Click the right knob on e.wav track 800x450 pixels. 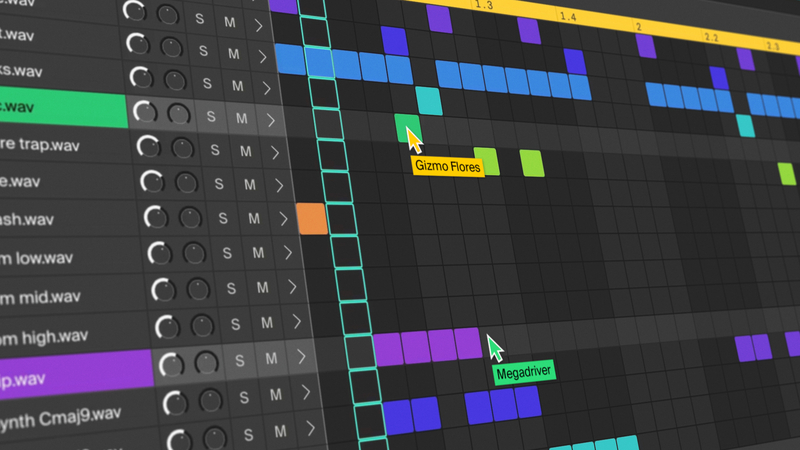pos(186,183)
